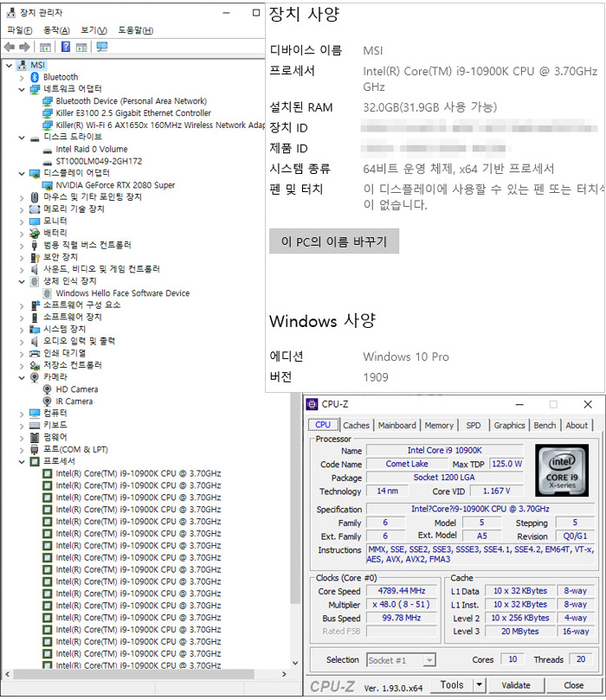Click the 모니터 monitor category icon
Viewport: 606px width, 700px height.
click(x=35, y=221)
